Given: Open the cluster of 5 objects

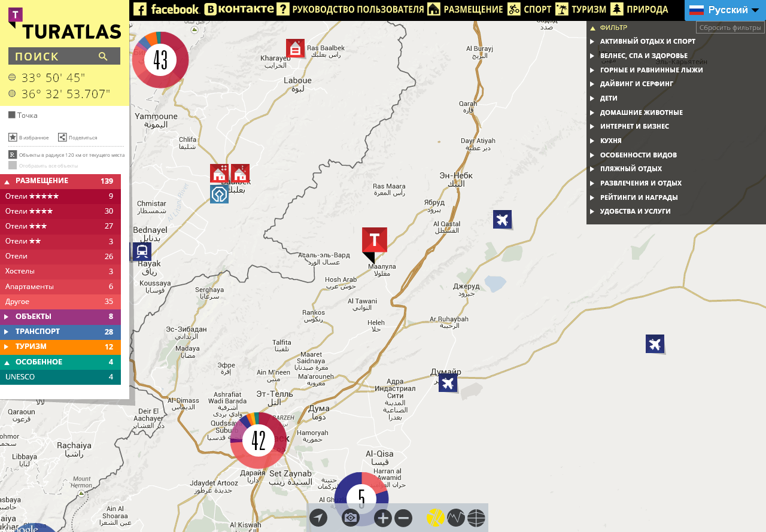Looking at the screenshot, I should 361,499.
